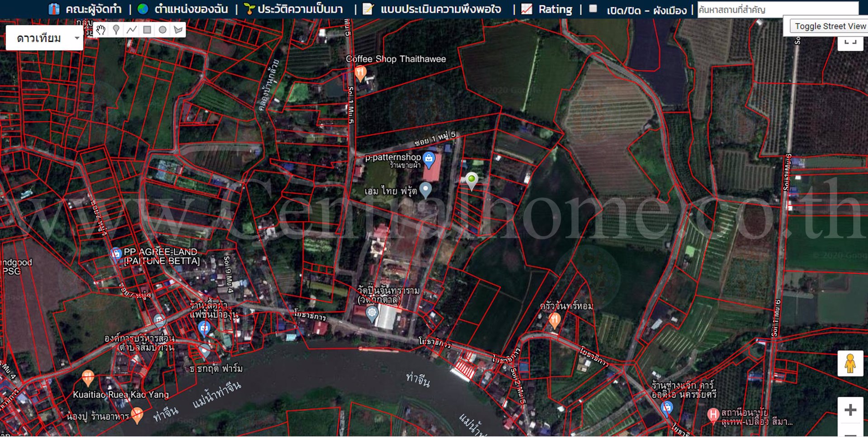Pick the rectangle drawing tool

pos(147,30)
